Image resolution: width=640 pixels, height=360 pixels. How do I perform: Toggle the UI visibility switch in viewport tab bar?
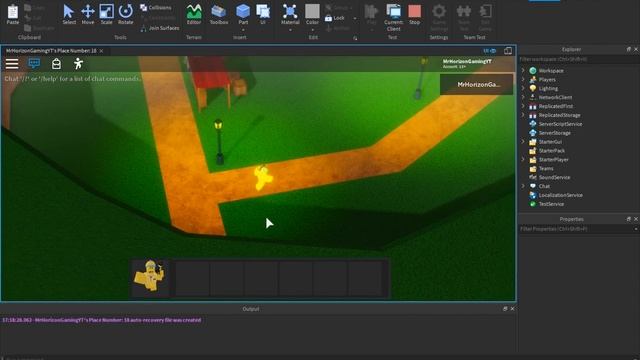tap(489, 51)
